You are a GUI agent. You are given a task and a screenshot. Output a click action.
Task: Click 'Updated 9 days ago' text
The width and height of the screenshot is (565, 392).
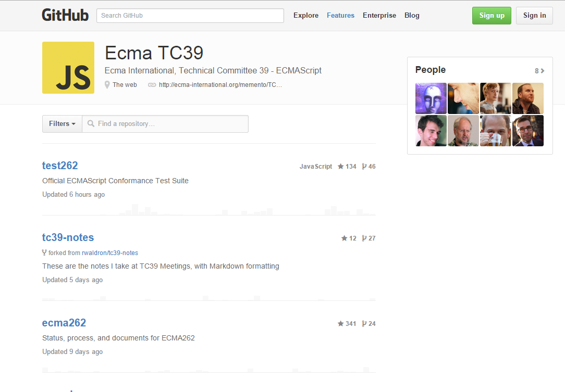(72, 352)
